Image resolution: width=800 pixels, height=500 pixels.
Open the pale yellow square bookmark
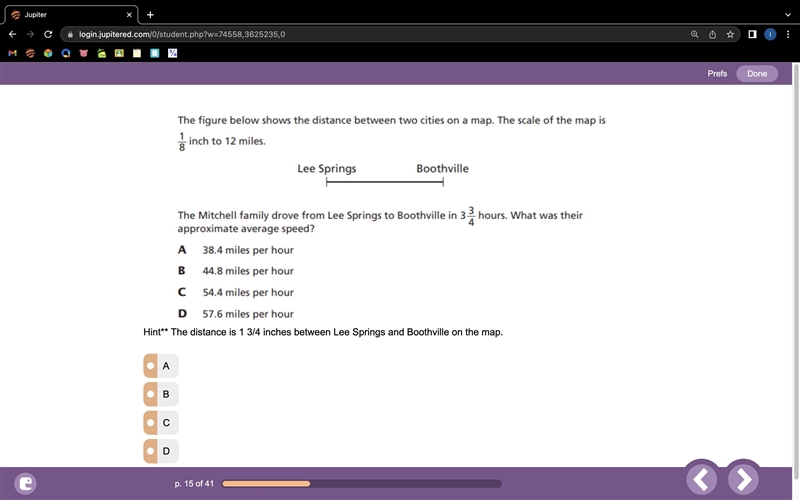[137, 53]
